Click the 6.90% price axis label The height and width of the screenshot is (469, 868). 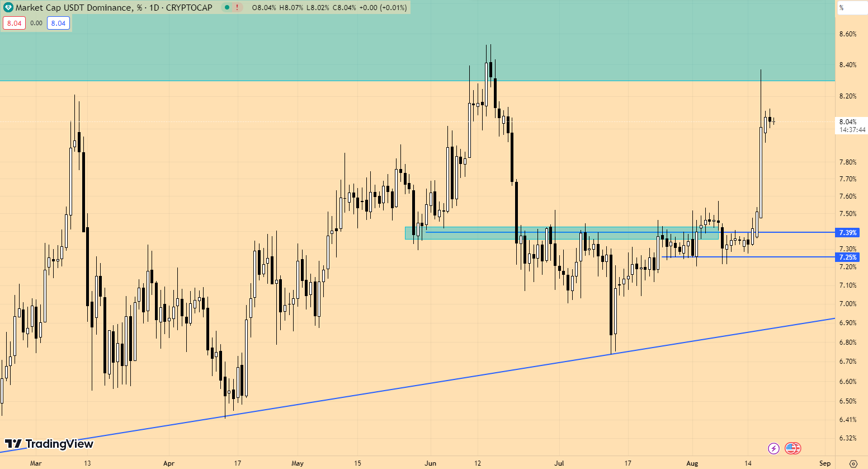point(848,323)
